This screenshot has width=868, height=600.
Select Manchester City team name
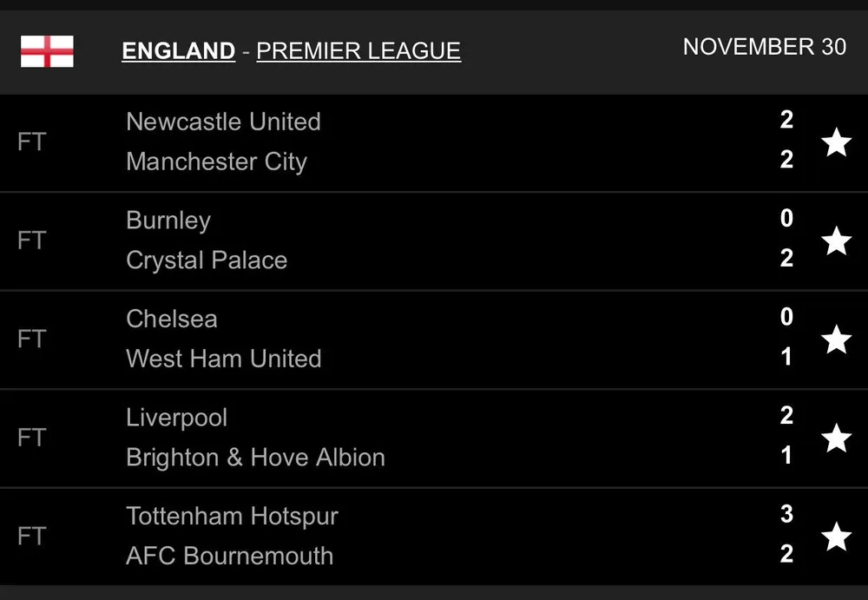coord(216,162)
